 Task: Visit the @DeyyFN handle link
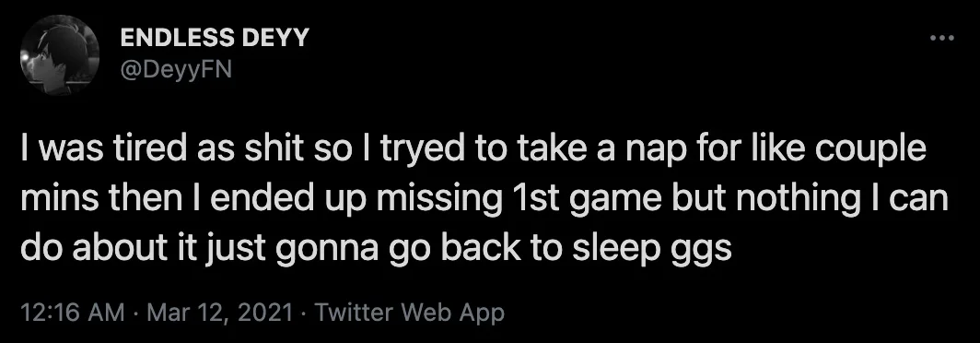click(176, 70)
